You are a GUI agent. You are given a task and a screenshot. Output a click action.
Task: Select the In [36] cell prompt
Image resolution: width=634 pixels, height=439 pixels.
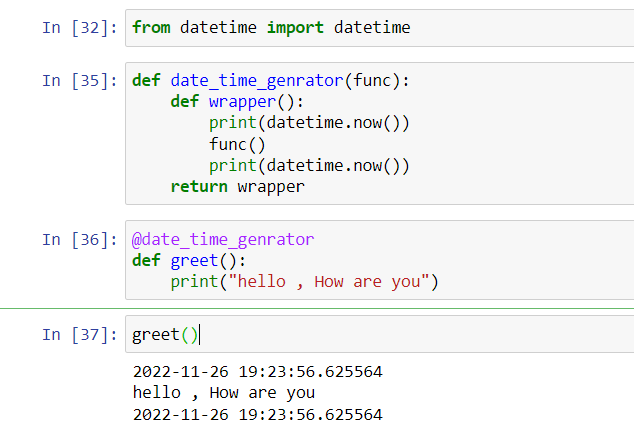80,240
